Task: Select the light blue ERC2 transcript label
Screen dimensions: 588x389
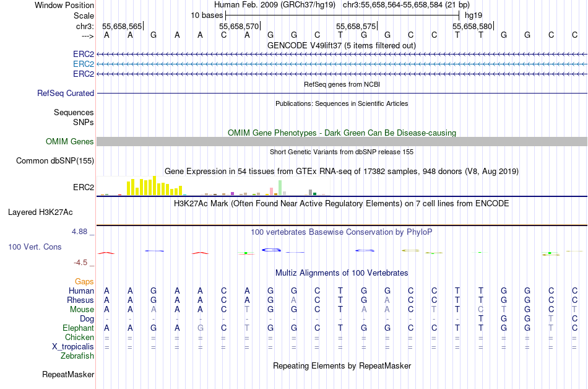Action: click(84, 64)
